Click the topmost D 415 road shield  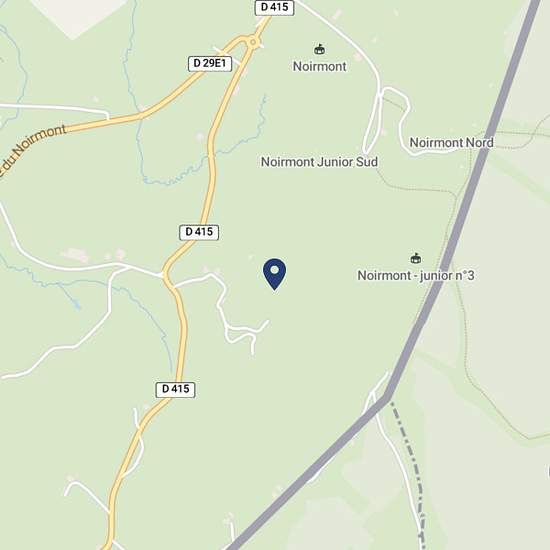pos(274,7)
